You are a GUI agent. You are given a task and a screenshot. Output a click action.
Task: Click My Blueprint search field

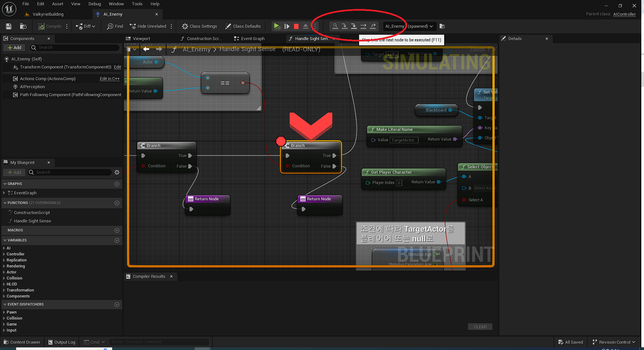(x=69, y=172)
